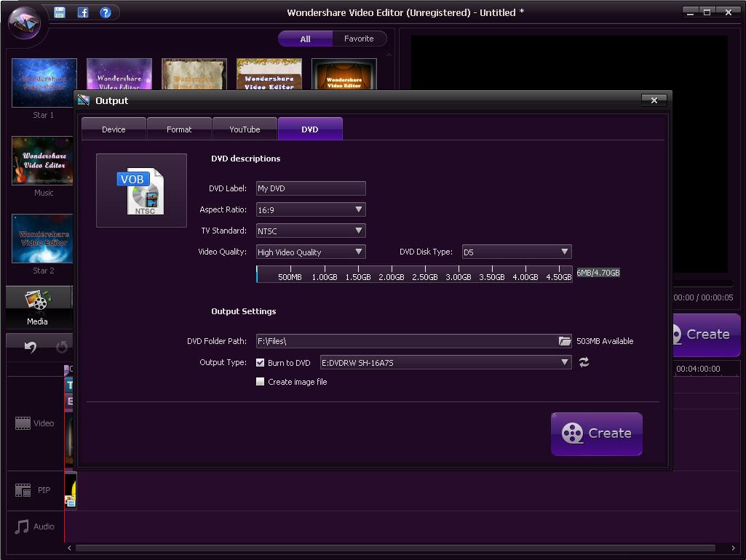Uncheck the Burn to DVD checkbox

click(x=261, y=362)
